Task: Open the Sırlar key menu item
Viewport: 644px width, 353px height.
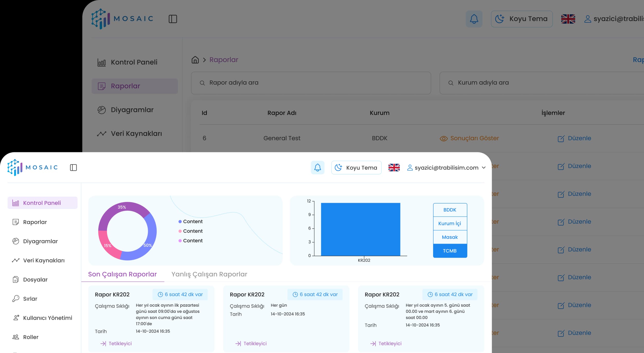Action: pyautogui.click(x=30, y=299)
